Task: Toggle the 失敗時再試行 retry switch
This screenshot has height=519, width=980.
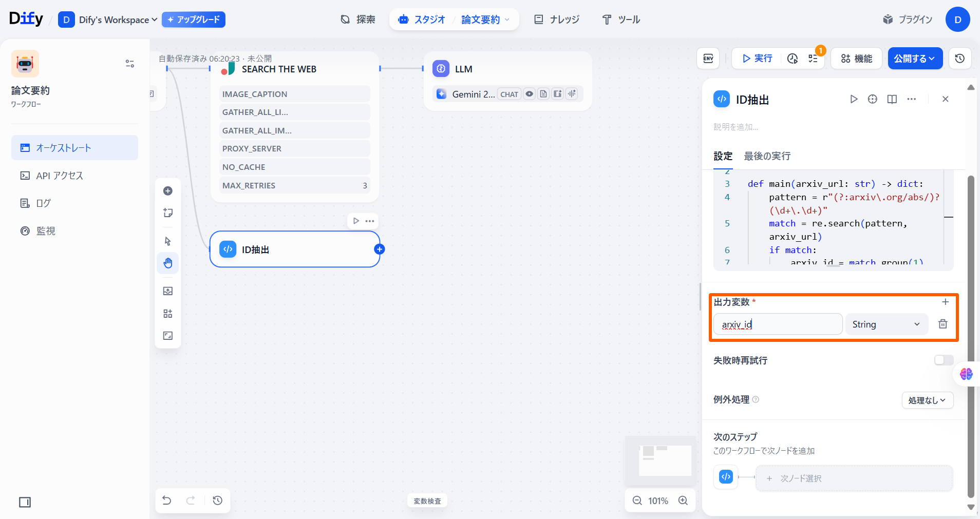Action: click(x=944, y=360)
